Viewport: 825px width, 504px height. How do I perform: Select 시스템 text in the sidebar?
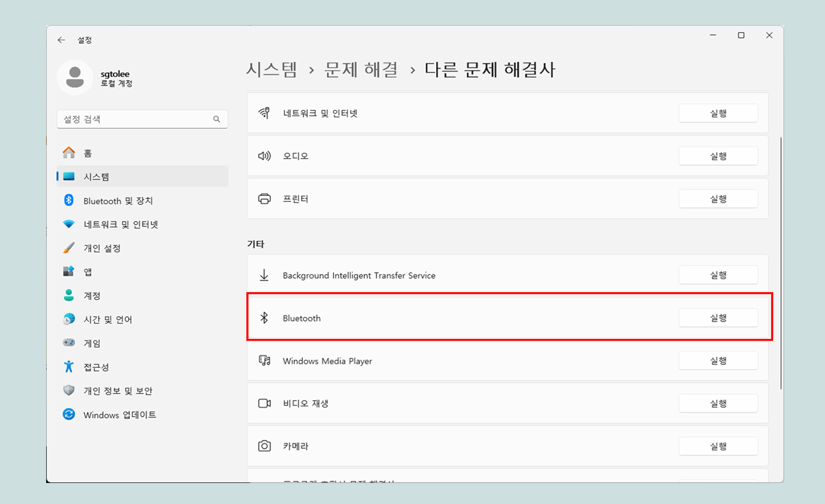tap(96, 177)
